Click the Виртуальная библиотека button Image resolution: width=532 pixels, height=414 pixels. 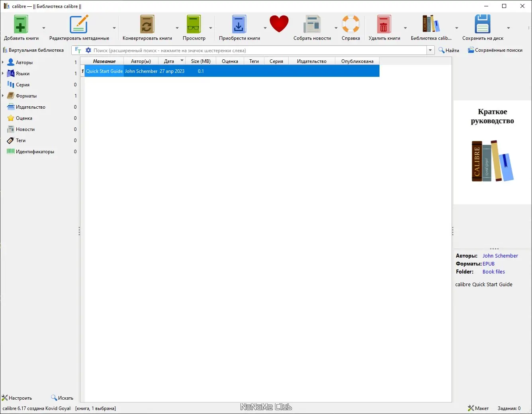[33, 50]
